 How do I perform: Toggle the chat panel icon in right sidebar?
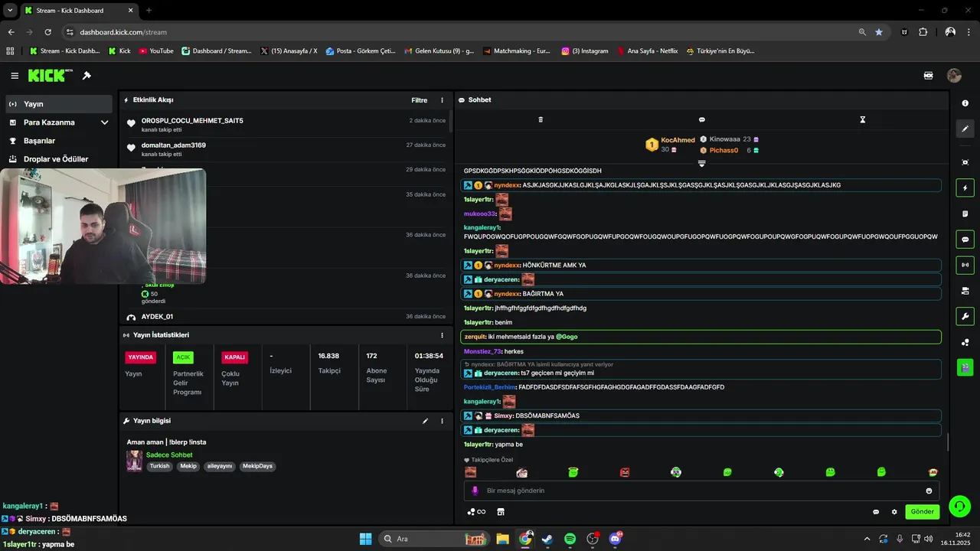[x=965, y=240]
